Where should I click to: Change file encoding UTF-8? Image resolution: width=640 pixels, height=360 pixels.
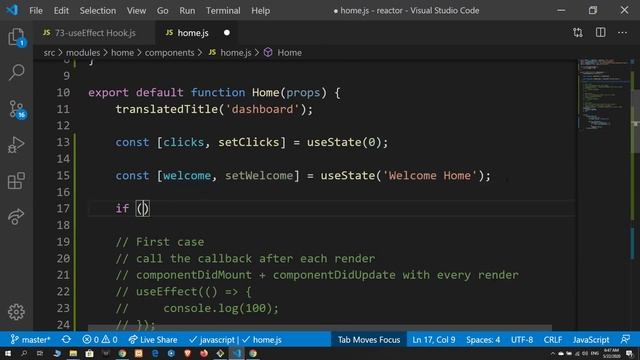(x=522, y=340)
